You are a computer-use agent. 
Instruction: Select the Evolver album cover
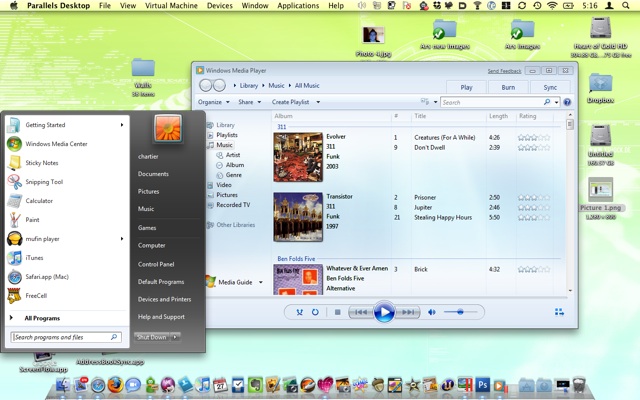(298, 157)
